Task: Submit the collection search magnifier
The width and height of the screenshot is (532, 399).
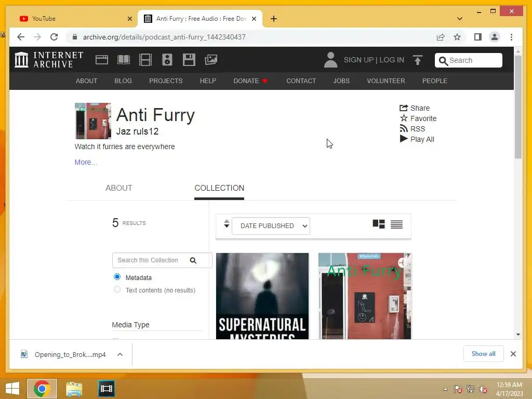Action: [x=193, y=260]
